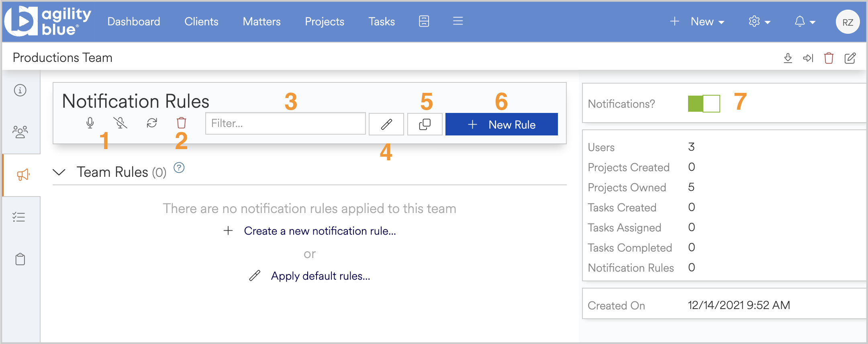This screenshot has width=868, height=344.
Task: Open the settings gear dropdown
Action: tap(760, 22)
